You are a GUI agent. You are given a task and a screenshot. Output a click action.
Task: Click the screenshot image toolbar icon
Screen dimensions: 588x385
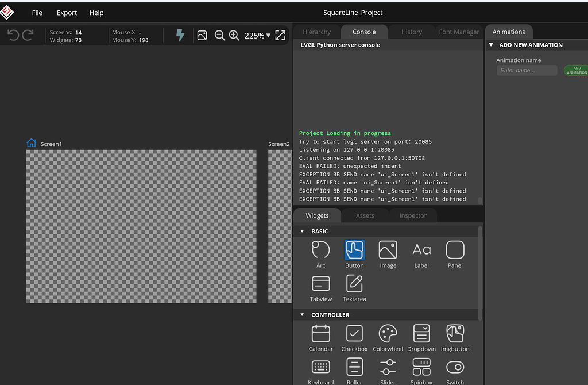(x=202, y=35)
